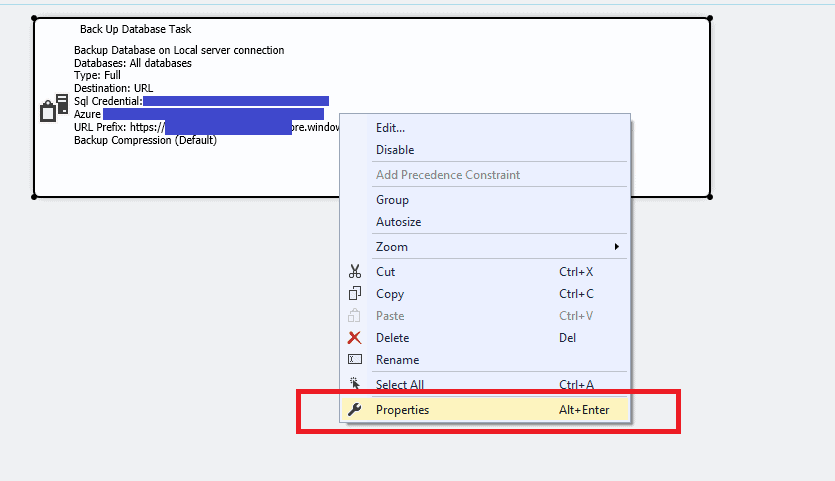This screenshot has height=481, width=835.
Task: Click the 'Sql Credential:' label
Action: click(108, 101)
